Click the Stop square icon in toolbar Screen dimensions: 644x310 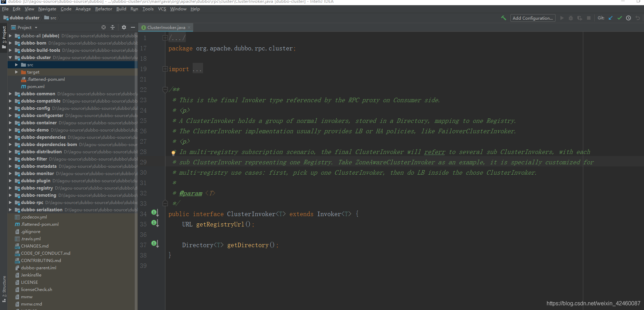pos(589,18)
